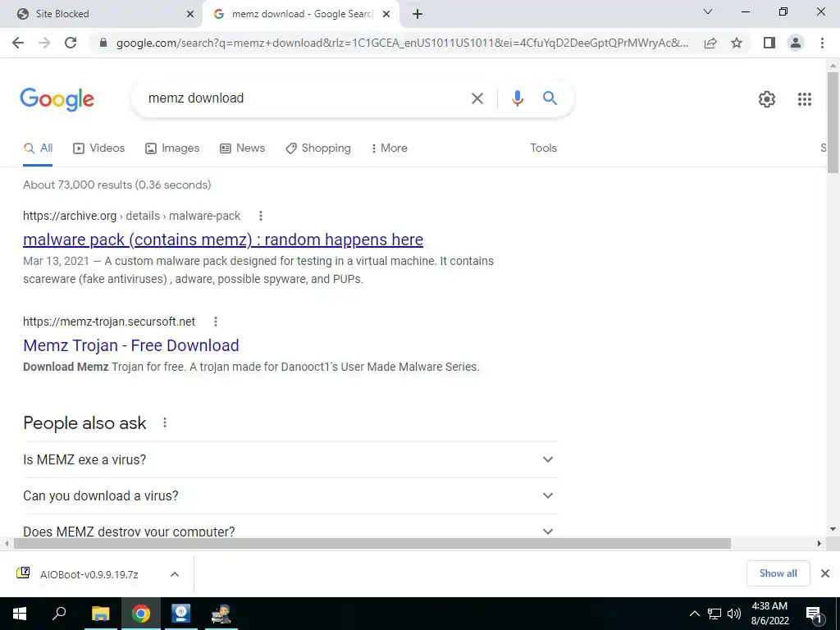Switch to the Images results tab
This screenshot has width=840, height=630.
[x=172, y=148]
